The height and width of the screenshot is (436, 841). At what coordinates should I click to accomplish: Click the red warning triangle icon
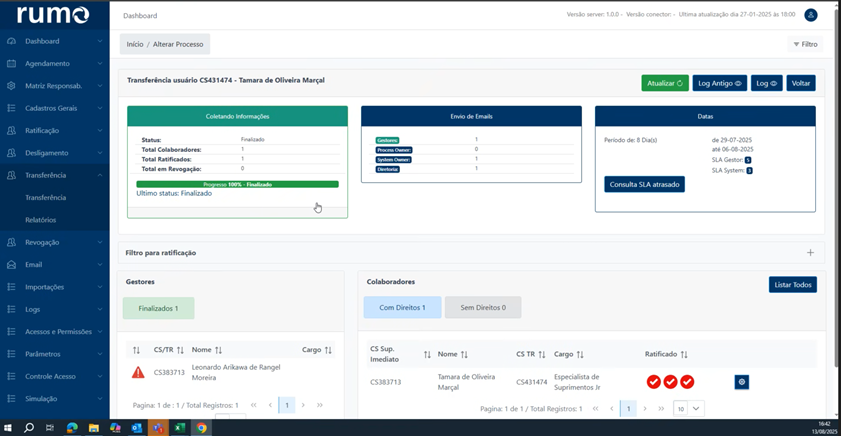click(x=138, y=372)
